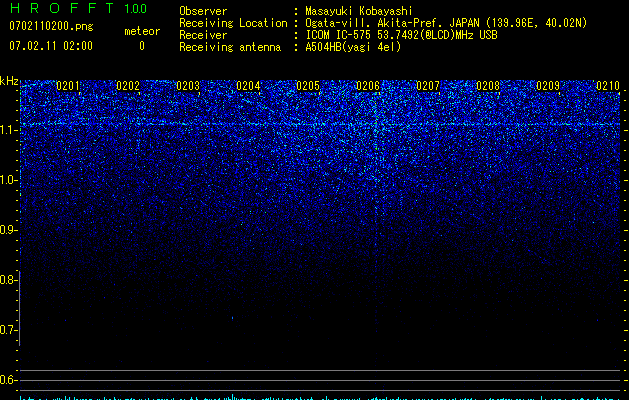Click the Observer label
Screen dimensions: 629x400
click(x=203, y=11)
